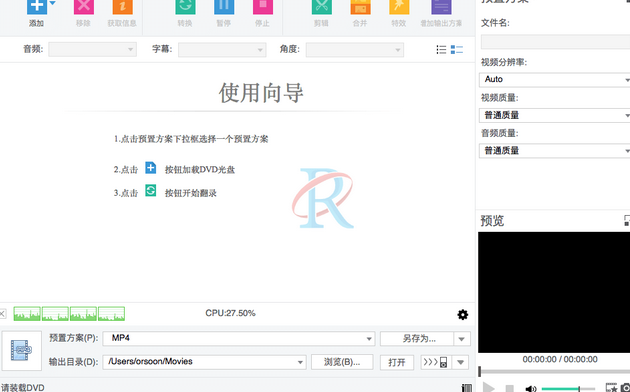Click the 剪辑 (Clip) scissors icon
Screen dimensions: 630x392
pyautogui.click(x=321, y=7)
